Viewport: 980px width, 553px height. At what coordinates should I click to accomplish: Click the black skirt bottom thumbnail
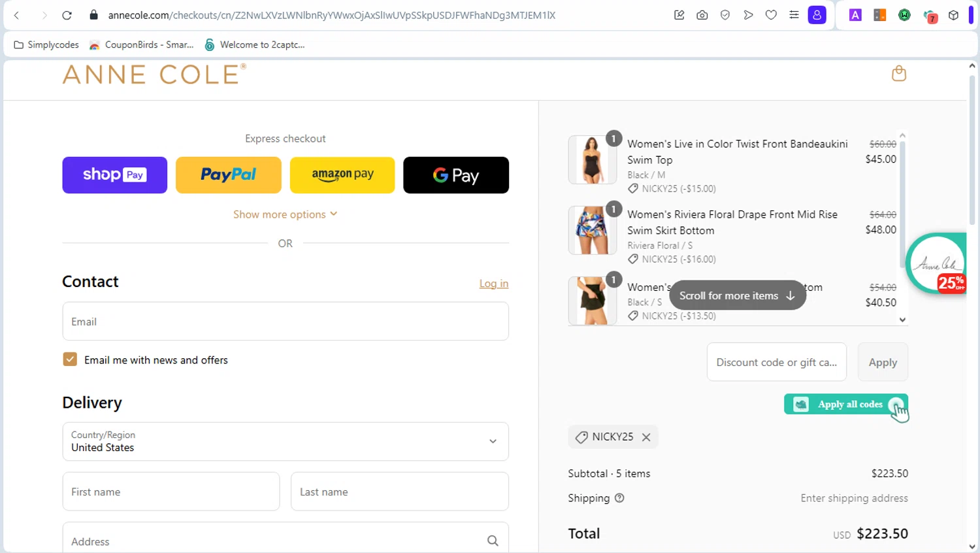click(x=592, y=301)
